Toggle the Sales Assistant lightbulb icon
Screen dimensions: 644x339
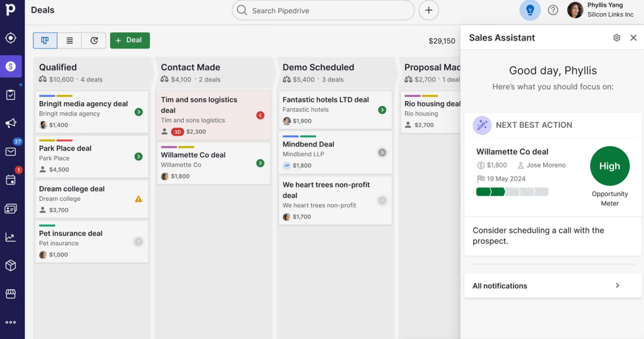[x=530, y=10]
